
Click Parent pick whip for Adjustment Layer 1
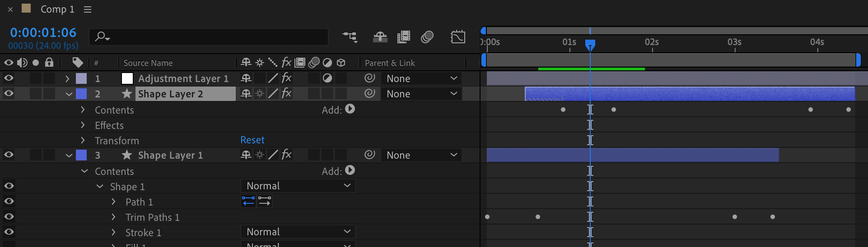(x=370, y=78)
